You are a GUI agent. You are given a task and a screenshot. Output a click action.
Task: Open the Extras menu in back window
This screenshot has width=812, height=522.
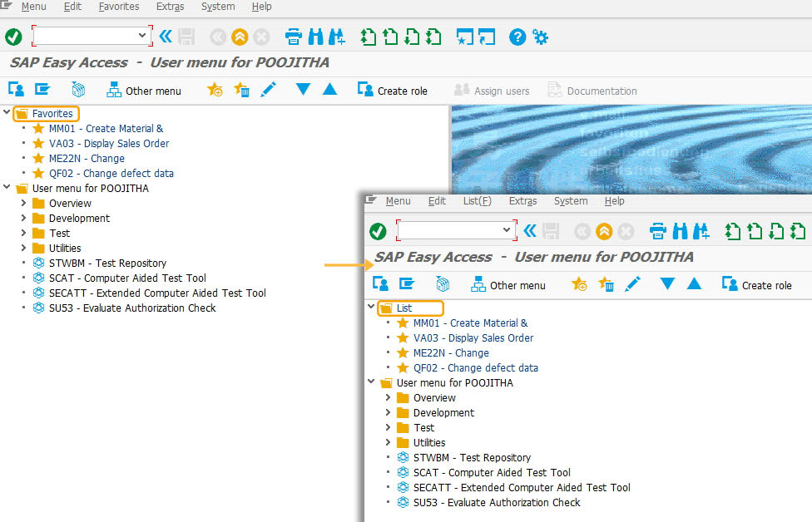(170, 7)
